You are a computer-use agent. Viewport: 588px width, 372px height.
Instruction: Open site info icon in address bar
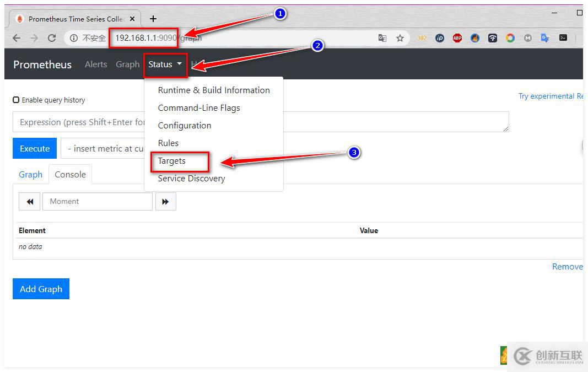tap(74, 38)
